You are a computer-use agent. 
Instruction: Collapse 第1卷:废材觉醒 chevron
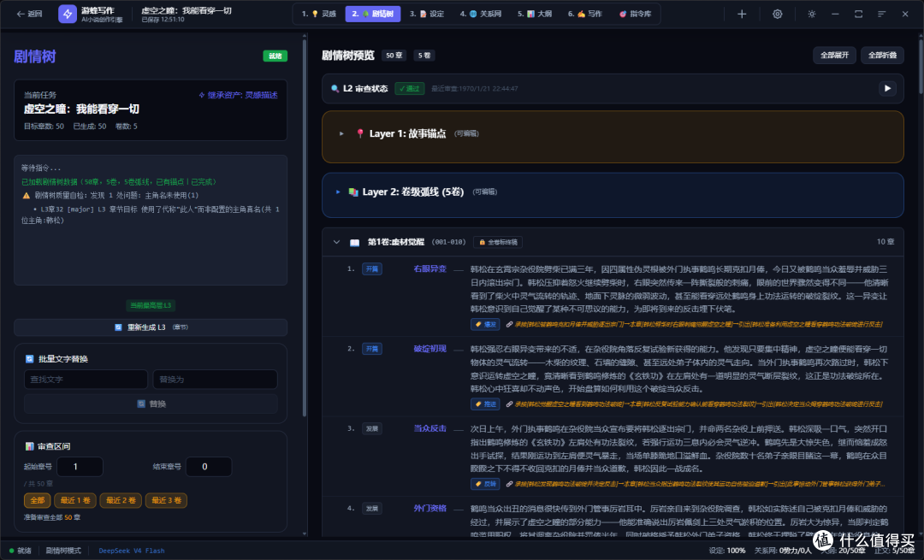tap(336, 242)
